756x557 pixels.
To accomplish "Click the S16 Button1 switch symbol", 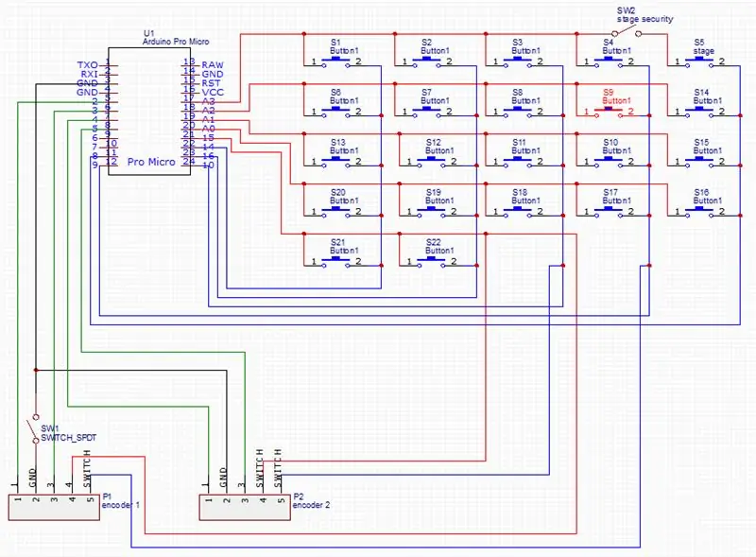I will click(x=699, y=212).
